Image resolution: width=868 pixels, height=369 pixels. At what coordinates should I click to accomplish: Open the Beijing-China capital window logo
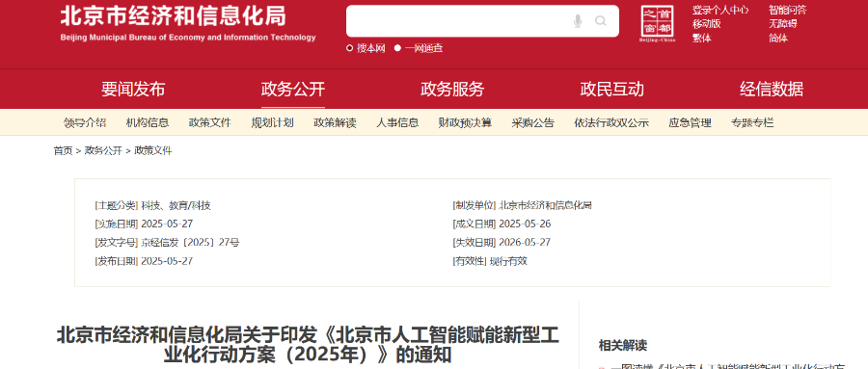pos(657,24)
